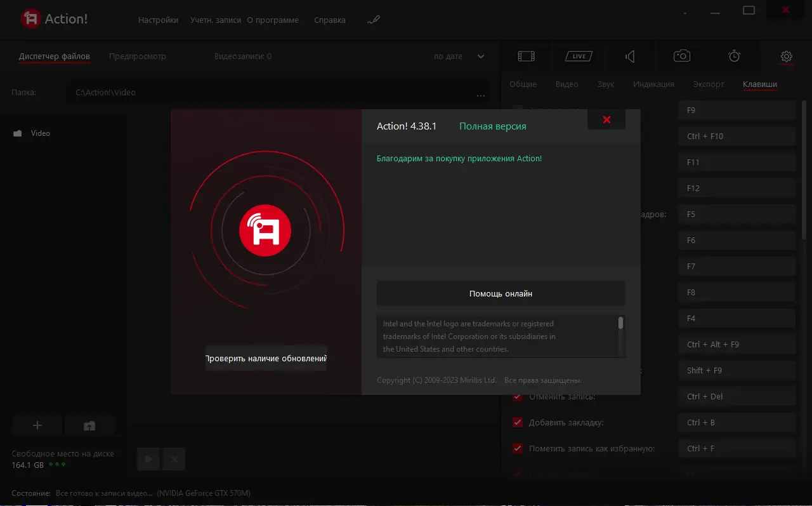Screen dimensions: 812x506
Task: Select the video recording film icon
Action: 527,57
